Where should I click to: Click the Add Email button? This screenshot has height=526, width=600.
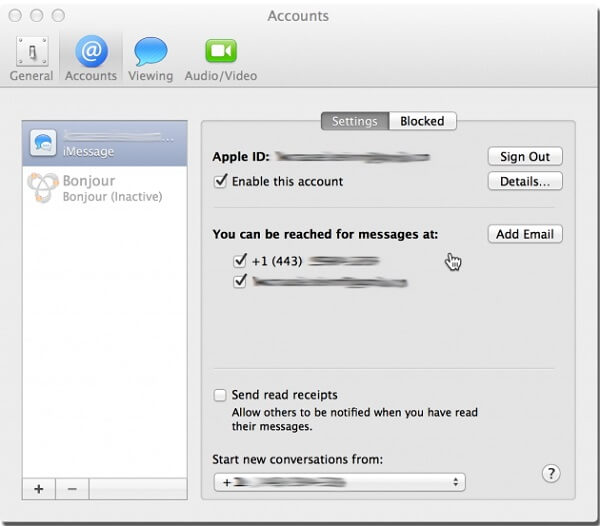(525, 234)
